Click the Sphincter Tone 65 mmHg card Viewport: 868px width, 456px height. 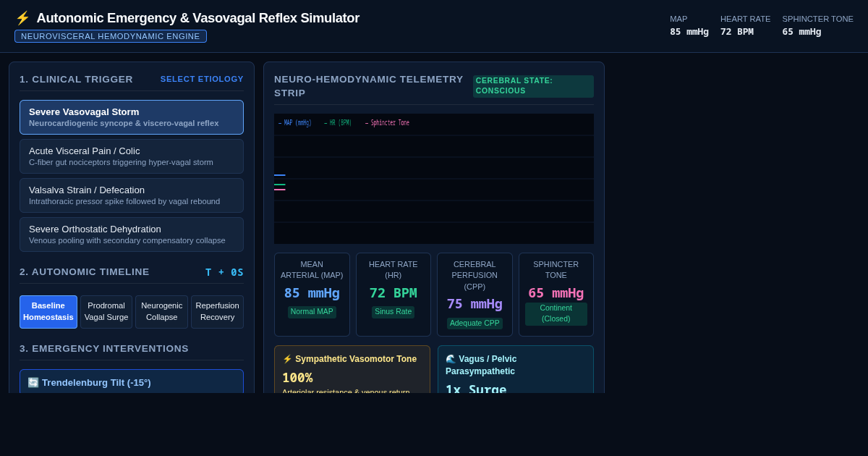pos(556,295)
